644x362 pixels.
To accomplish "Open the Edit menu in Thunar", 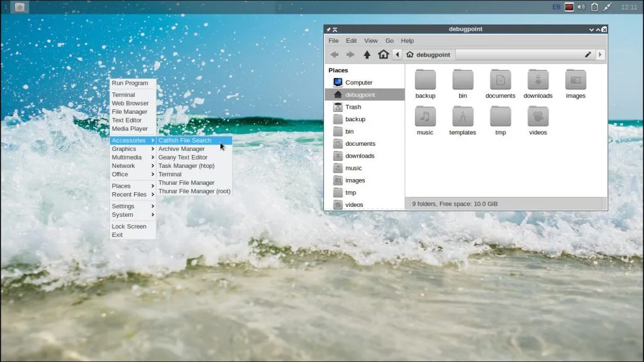I will [351, 40].
